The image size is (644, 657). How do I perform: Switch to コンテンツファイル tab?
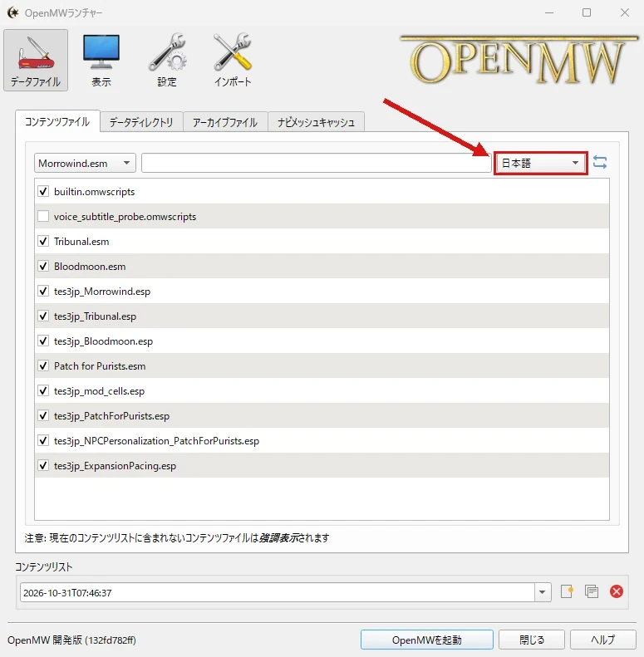click(57, 121)
